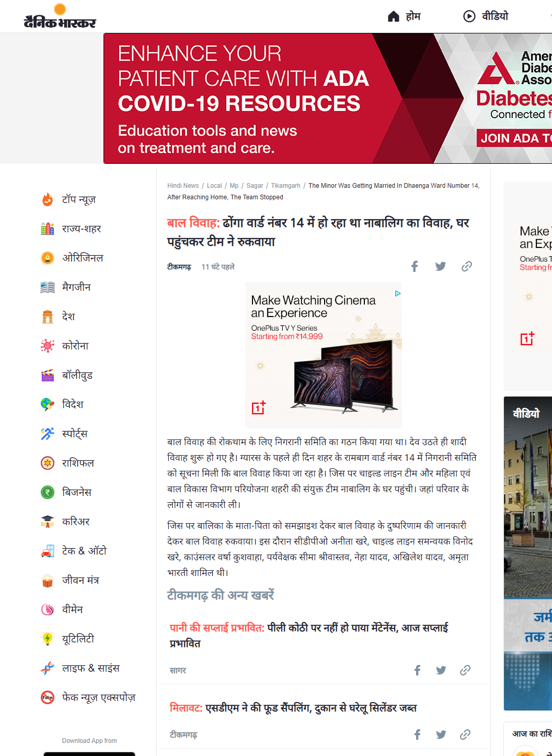This screenshot has height=756, width=552.
Task: Share main article on Facebook
Action: coord(415,266)
